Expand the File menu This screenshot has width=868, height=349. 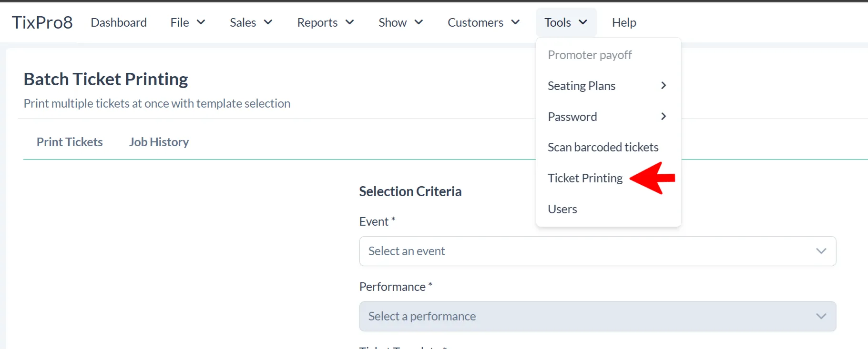coord(188,22)
